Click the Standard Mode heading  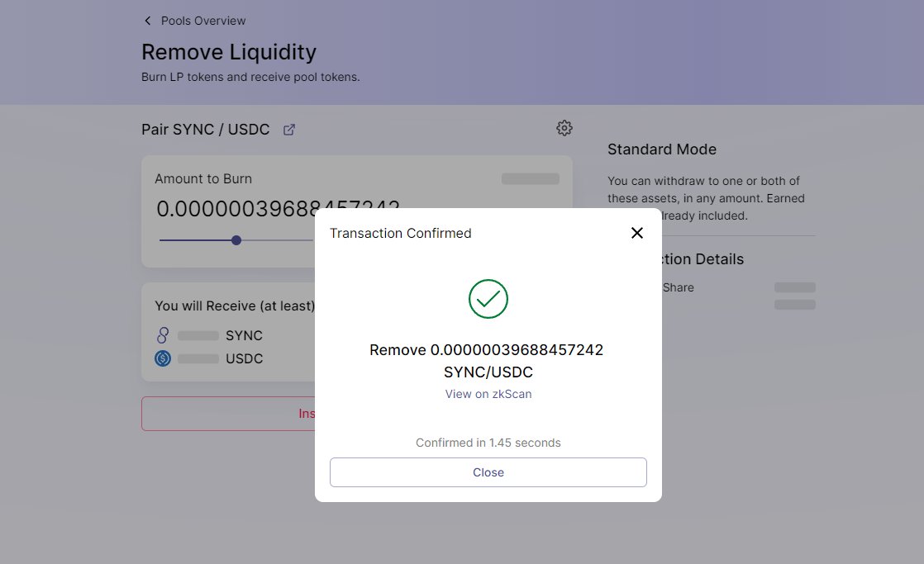[x=662, y=149]
